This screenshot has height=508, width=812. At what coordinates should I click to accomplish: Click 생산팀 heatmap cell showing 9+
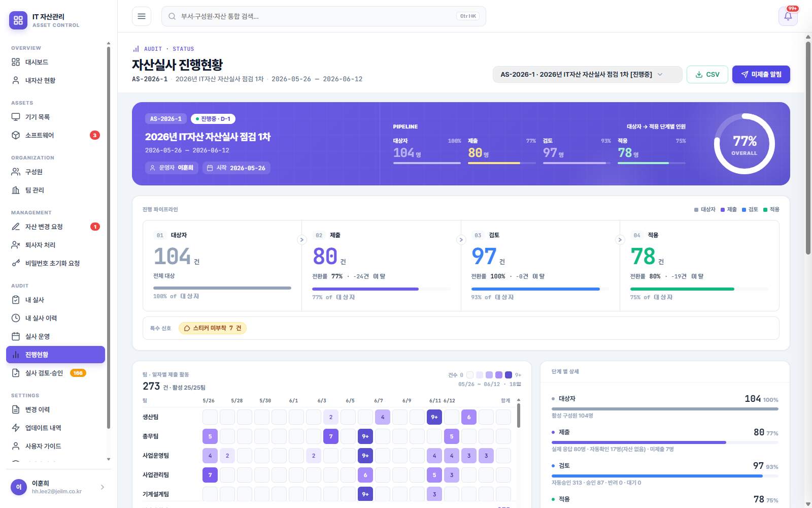tap(434, 417)
